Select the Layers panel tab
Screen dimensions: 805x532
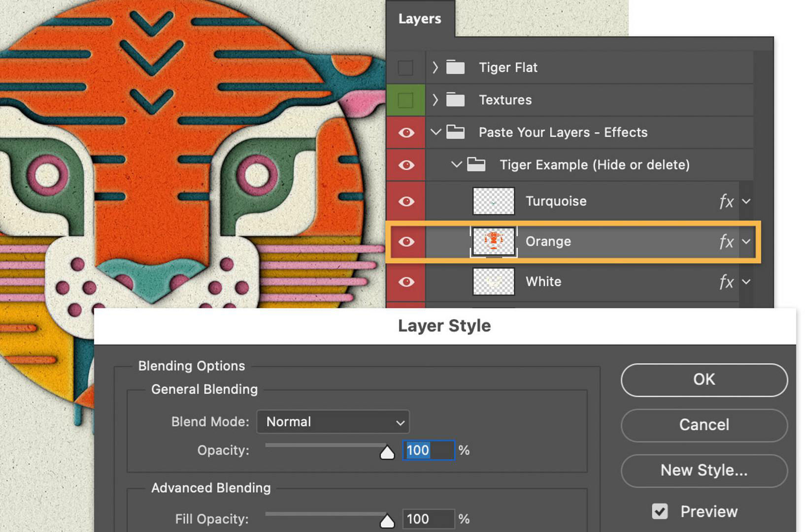(x=419, y=19)
